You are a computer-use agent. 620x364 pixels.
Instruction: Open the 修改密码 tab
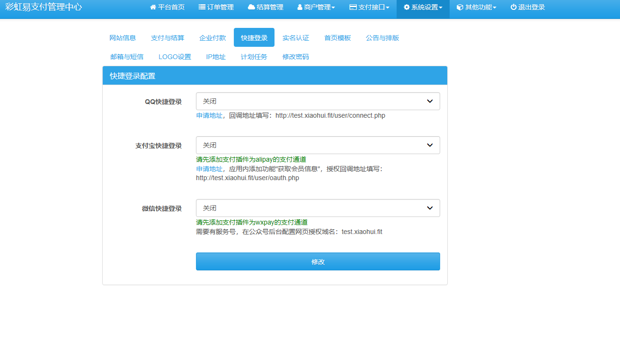coord(296,57)
